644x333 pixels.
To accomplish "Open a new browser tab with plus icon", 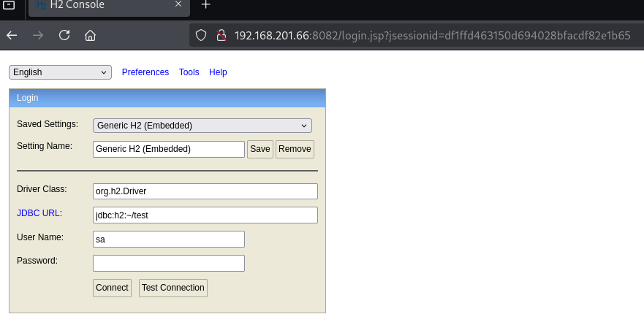I will tap(206, 5).
